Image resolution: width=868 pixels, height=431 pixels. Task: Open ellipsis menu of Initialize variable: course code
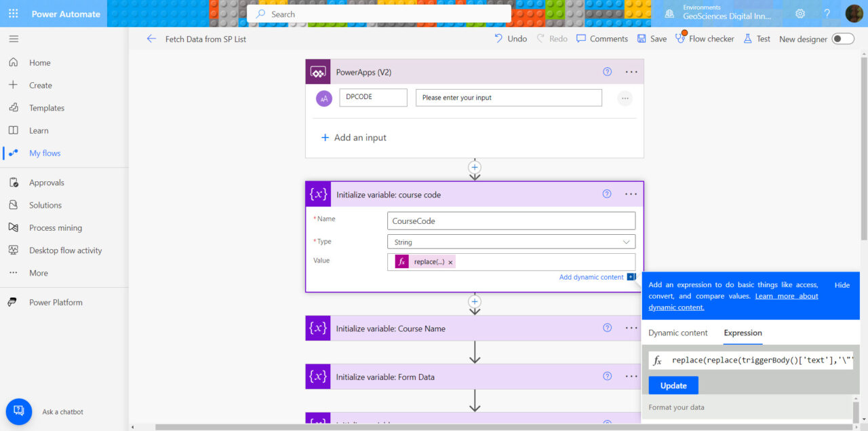click(631, 194)
